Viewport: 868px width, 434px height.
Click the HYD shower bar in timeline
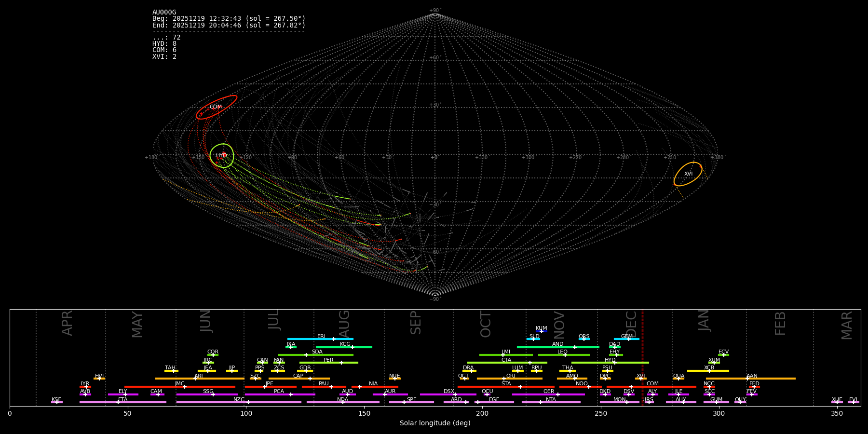pos(610,363)
